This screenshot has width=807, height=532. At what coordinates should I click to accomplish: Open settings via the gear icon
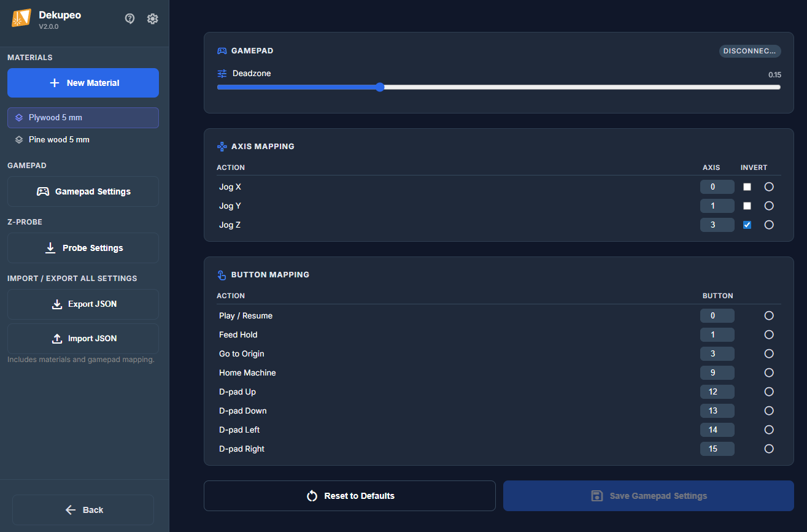pos(153,18)
